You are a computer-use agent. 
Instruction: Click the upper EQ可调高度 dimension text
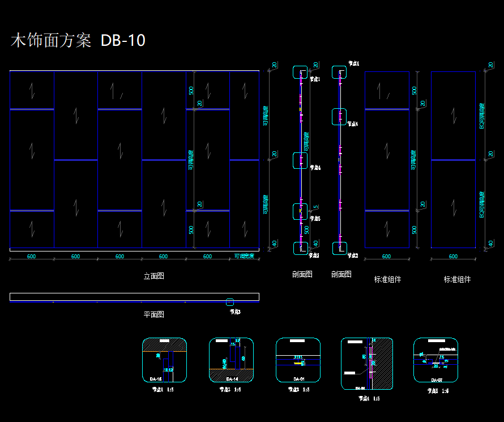(482, 116)
